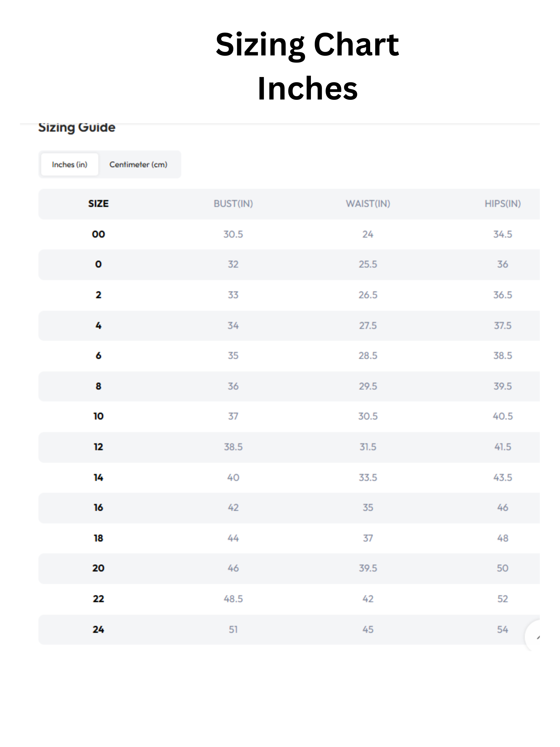The width and height of the screenshot is (560, 747).
Task: Click the HIPS(IN) column header
Action: click(502, 204)
